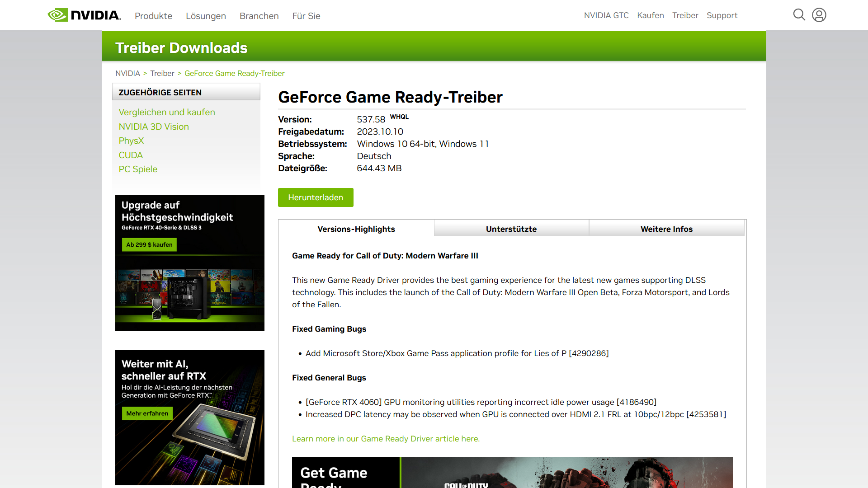Open the user account profile icon
Viewport: 868px width, 488px height.
[x=819, y=15]
